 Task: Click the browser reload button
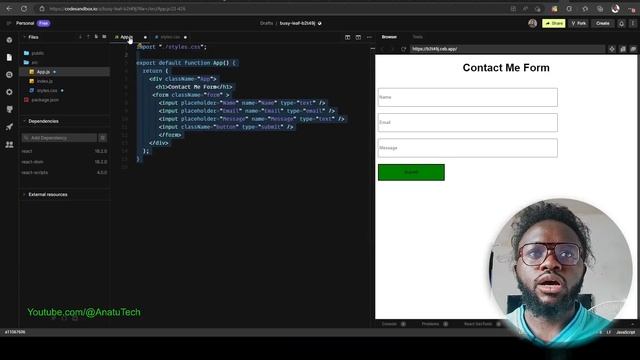(x=24, y=9)
